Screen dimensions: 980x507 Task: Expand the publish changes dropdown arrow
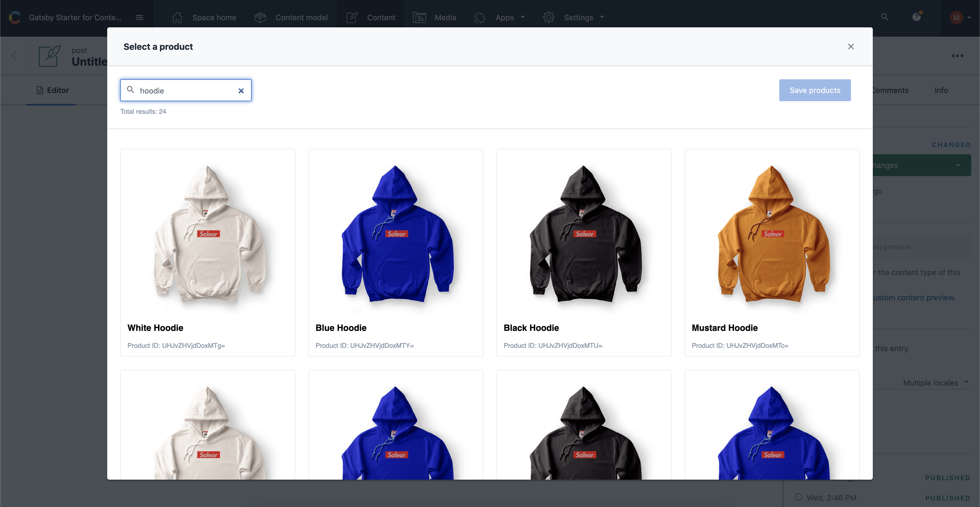point(959,165)
